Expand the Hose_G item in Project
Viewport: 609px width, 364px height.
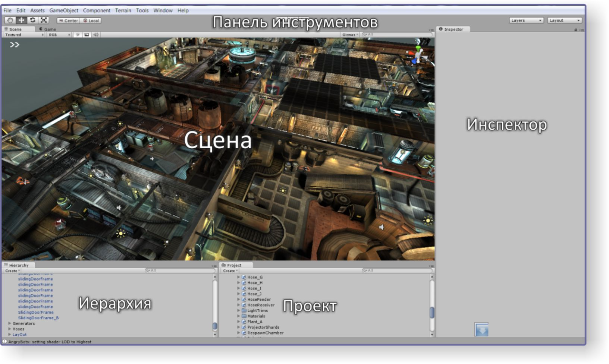click(x=239, y=277)
